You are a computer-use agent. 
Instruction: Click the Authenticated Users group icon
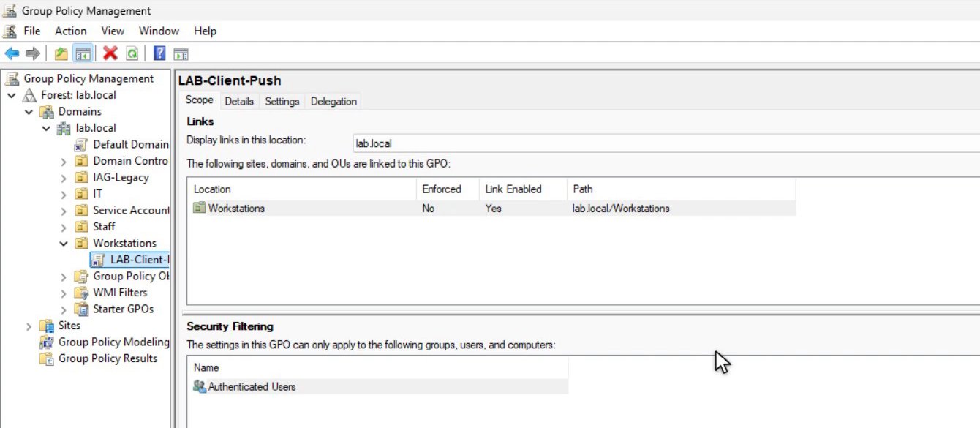click(x=199, y=387)
